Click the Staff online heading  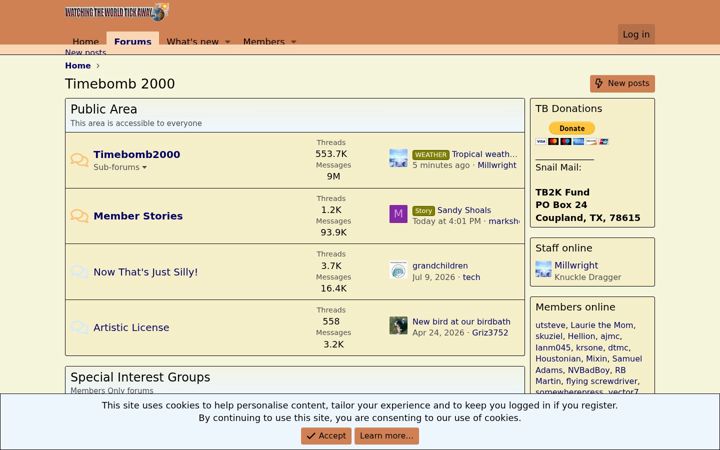point(563,248)
